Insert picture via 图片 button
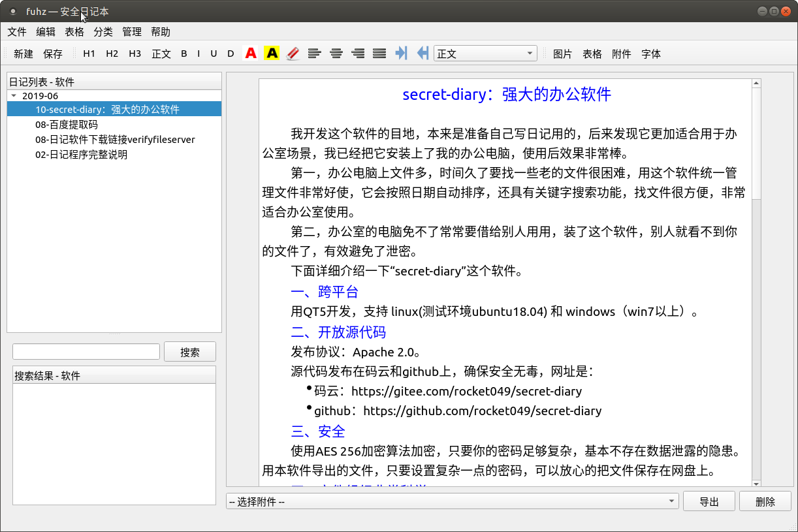 point(563,54)
